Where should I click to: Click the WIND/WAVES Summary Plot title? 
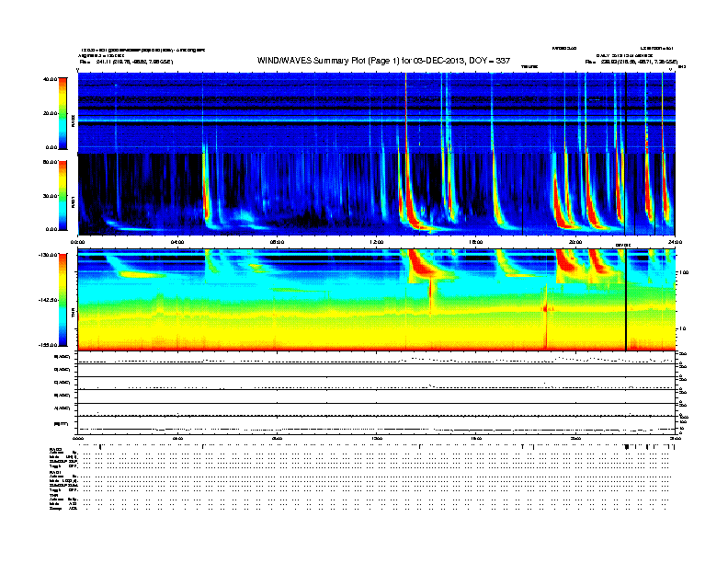point(383,61)
